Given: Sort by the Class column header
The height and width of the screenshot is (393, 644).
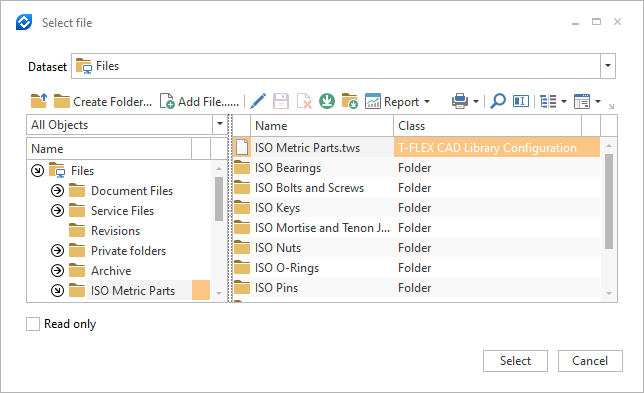Looking at the screenshot, I should tap(488, 126).
